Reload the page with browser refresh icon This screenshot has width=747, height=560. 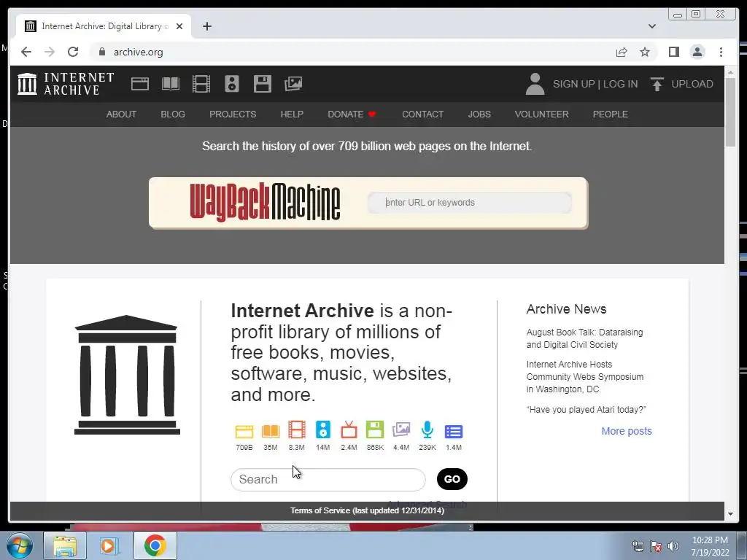coord(73,52)
